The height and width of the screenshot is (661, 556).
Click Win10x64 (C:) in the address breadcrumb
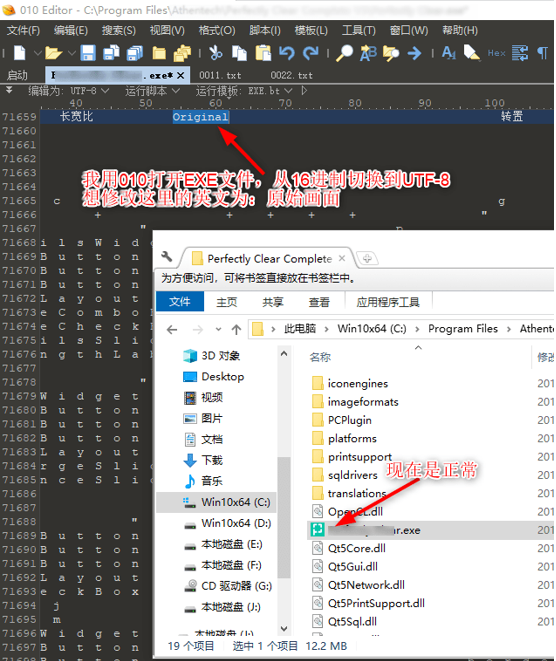pos(372,329)
